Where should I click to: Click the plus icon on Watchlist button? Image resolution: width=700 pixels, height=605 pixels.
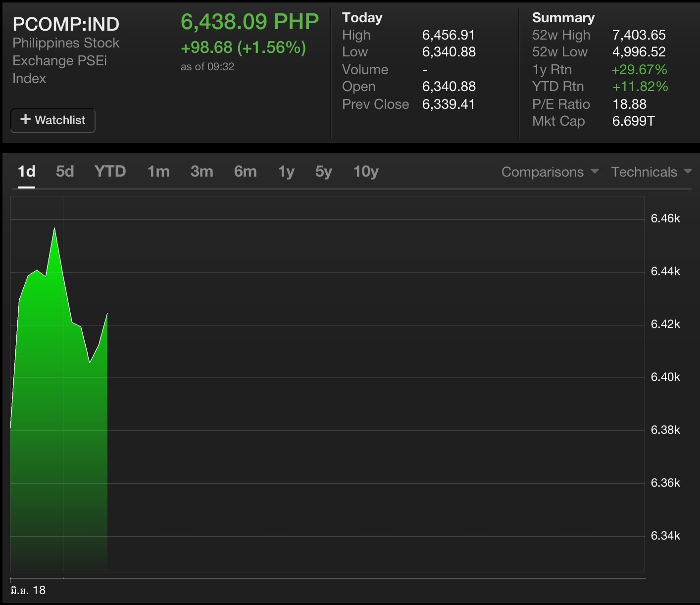pos(25,119)
